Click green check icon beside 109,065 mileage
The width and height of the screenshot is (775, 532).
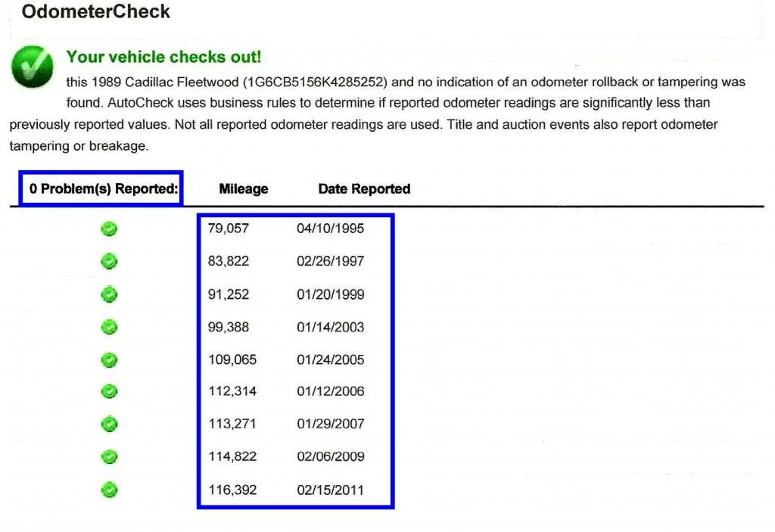coord(109,360)
